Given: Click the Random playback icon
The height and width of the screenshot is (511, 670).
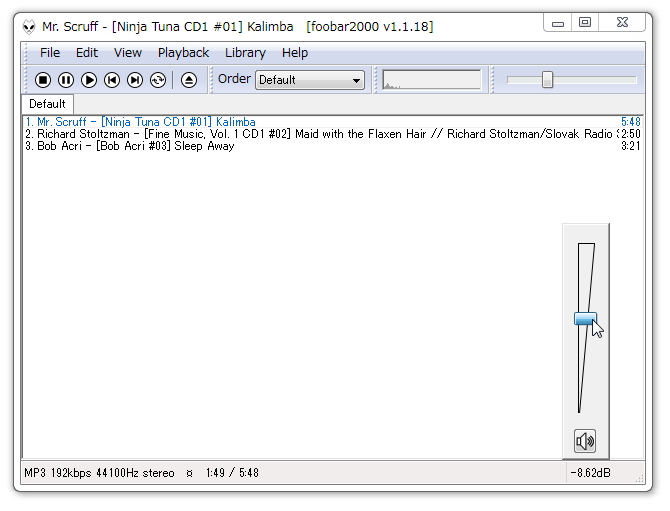Looking at the screenshot, I should click(158, 80).
